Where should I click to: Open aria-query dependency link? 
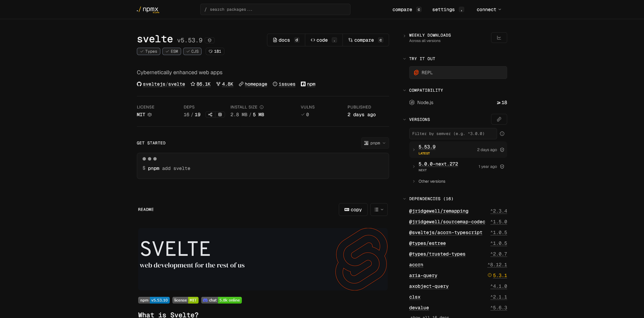(x=423, y=275)
